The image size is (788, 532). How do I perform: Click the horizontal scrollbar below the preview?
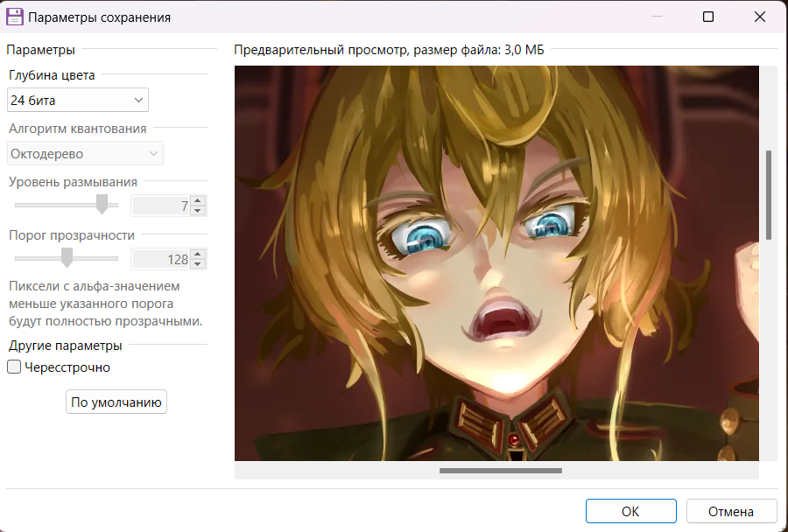pyautogui.click(x=501, y=471)
